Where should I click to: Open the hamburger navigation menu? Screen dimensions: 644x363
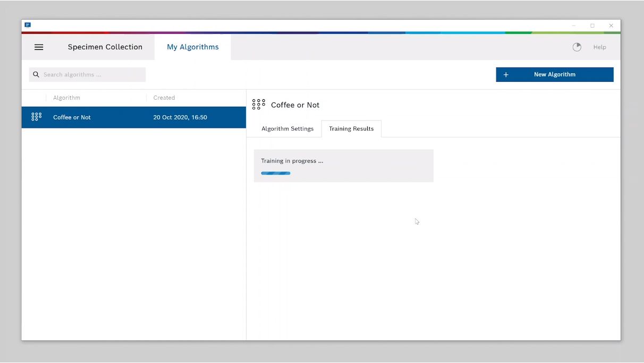point(39,47)
